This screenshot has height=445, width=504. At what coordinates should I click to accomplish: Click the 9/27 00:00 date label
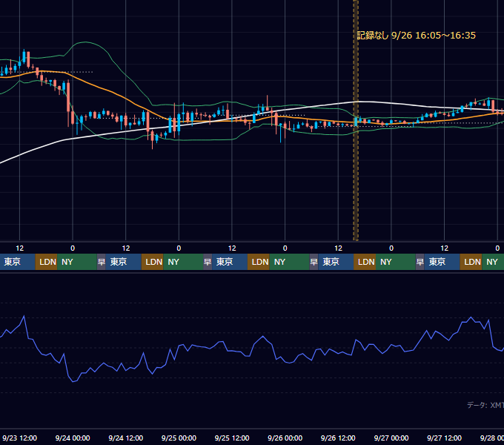pyautogui.click(x=391, y=438)
